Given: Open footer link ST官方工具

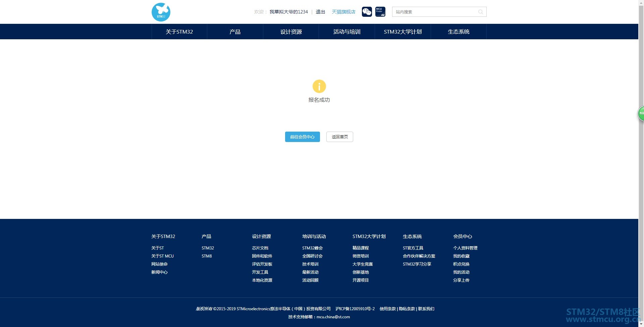Looking at the screenshot, I should [x=413, y=248].
